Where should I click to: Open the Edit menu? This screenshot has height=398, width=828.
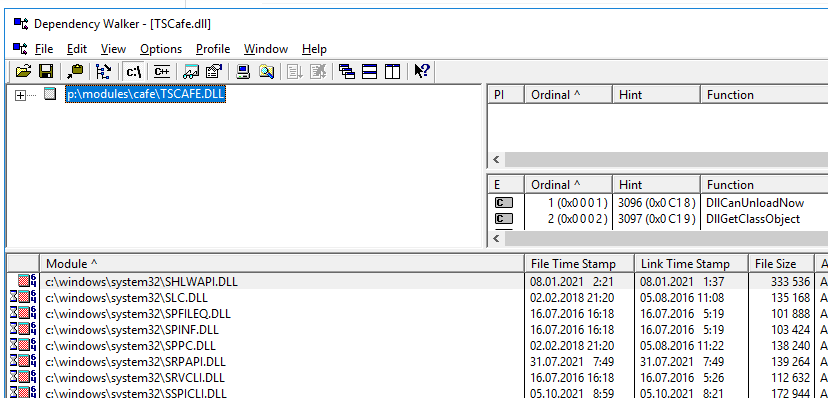(77, 49)
